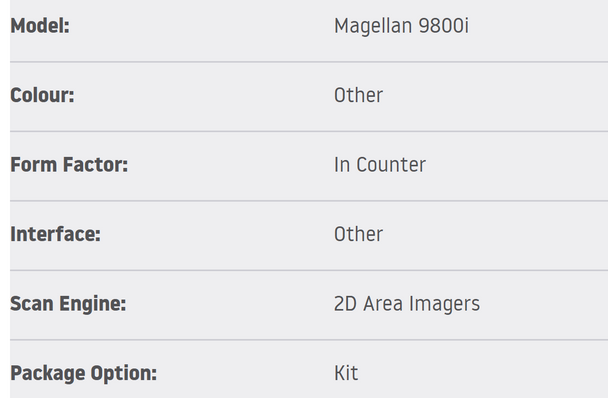Select the Kit package value
The image size is (608, 398).
click(346, 373)
